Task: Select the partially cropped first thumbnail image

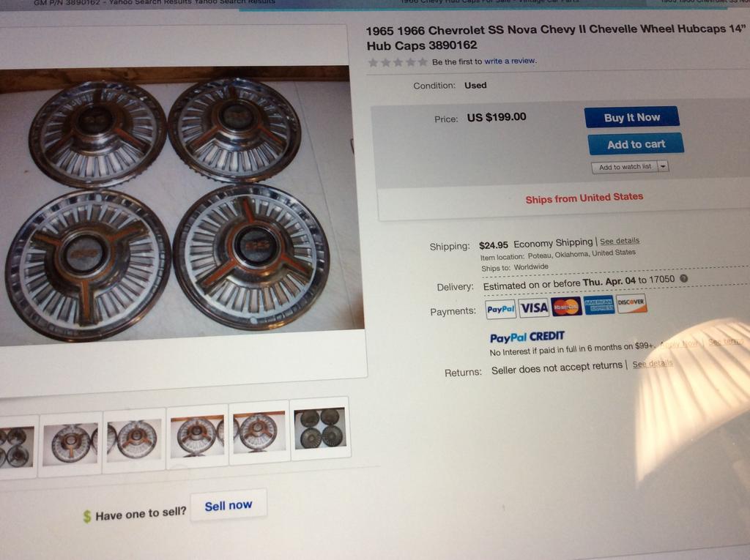Action: (x=18, y=447)
